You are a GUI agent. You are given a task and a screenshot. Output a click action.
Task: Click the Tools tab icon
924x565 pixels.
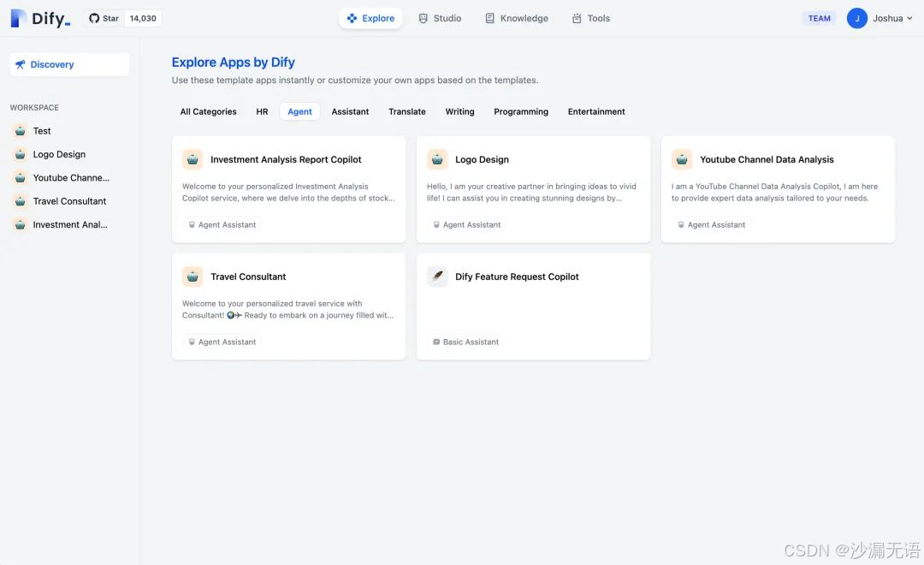tap(577, 18)
